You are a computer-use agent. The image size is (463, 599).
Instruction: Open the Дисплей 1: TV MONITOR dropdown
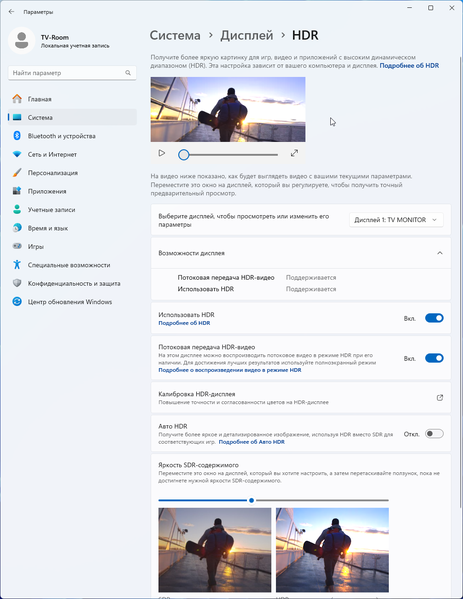[396, 220]
